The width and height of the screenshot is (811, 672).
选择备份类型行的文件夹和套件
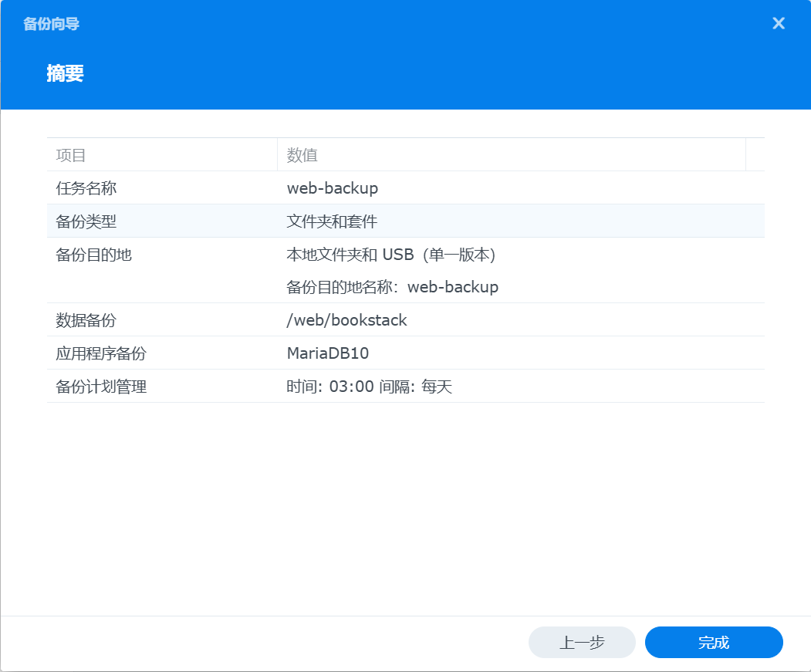pos(324,221)
